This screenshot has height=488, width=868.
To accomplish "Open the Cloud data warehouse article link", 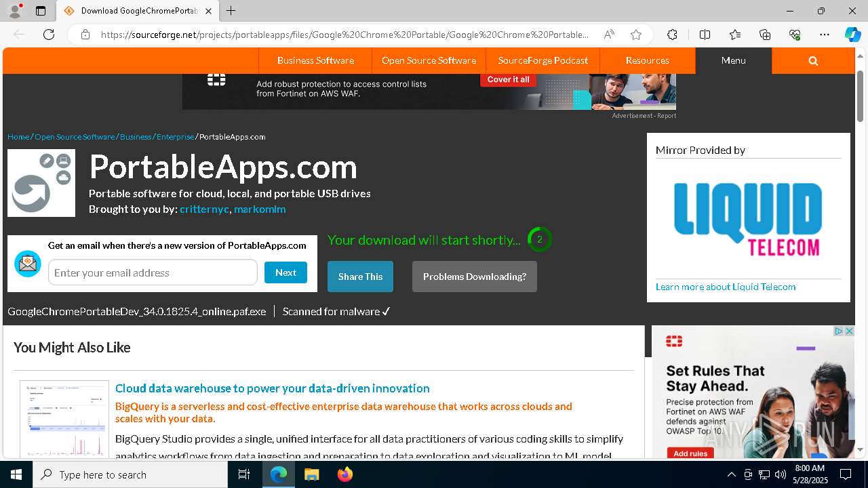I will tap(273, 388).
